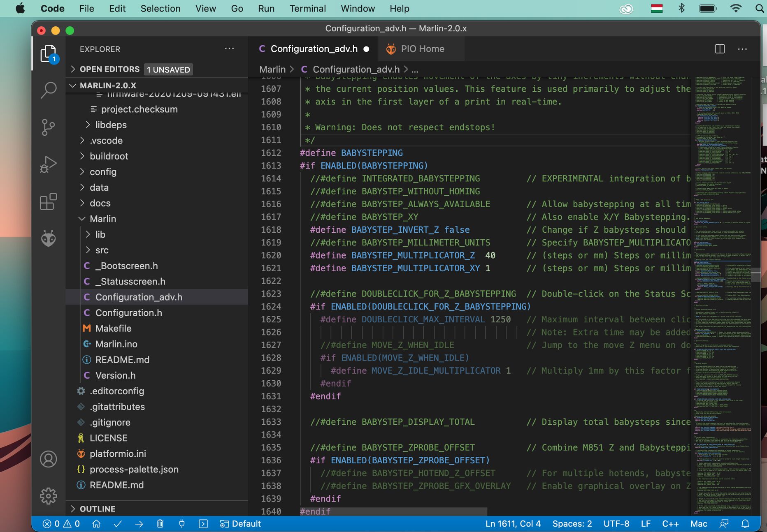The height and width of the screenshot is (532, 767).
Task: Collapse the MARLIN-2.0.X workspace section
Action: pos(108,85)
